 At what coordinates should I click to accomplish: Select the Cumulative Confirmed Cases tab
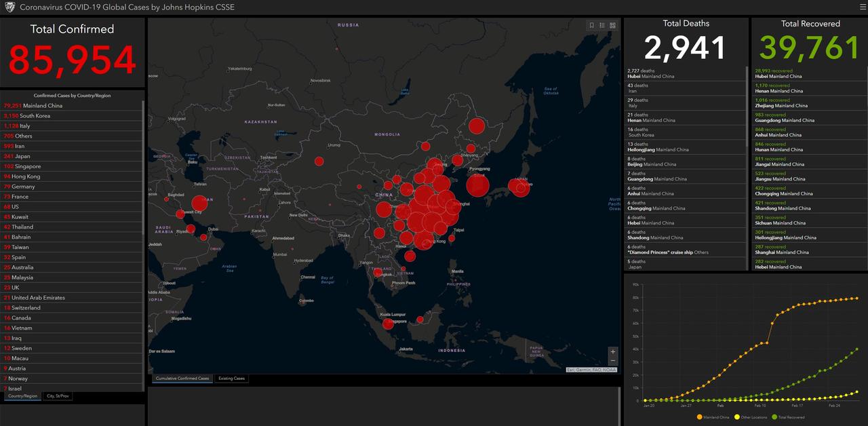[x=182, y=379]
